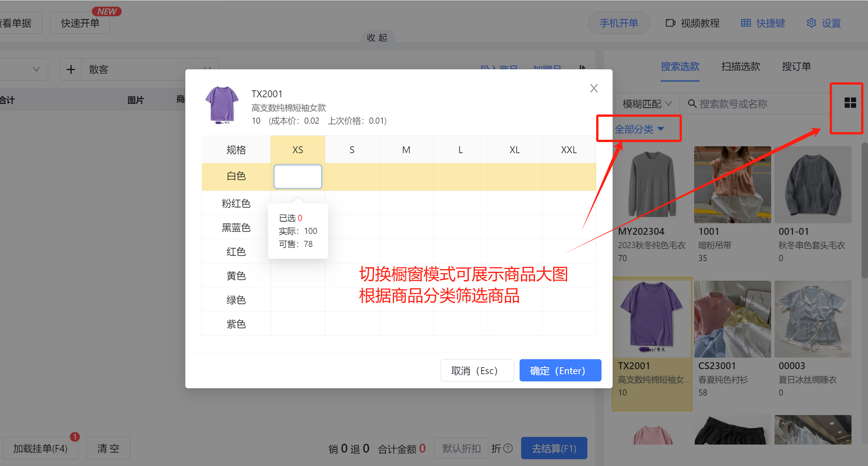Viewport: 868px width, 466px height.
Task: Click the product list scrollbar
Action: [x=865, y=211]
